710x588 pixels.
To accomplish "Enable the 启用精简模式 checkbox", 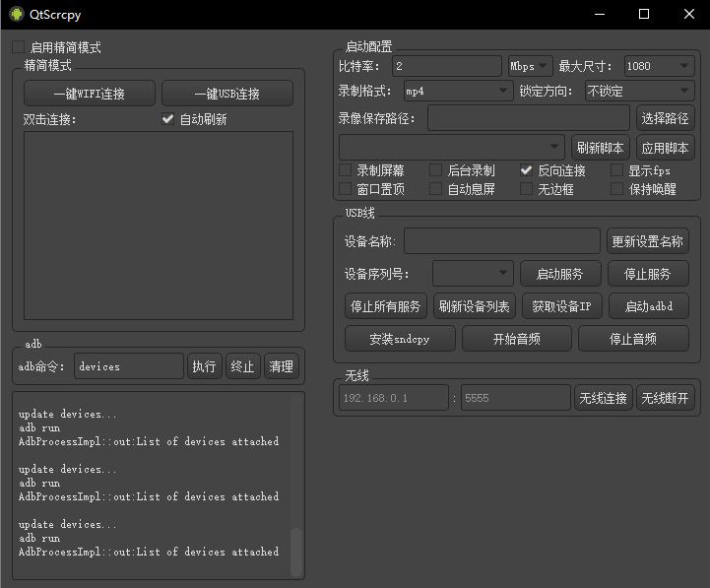I will click(19, 47).
